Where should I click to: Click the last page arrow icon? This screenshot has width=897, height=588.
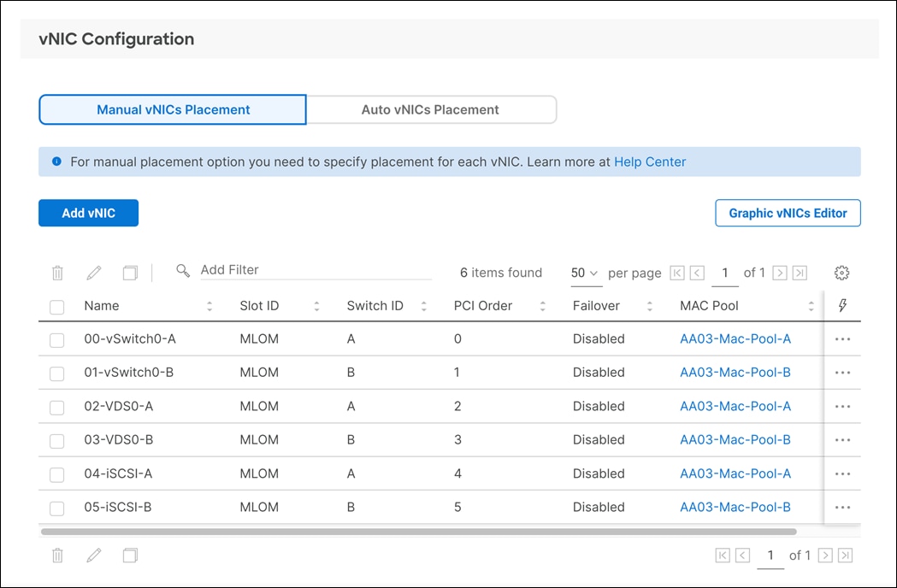[x=800, y=273]
